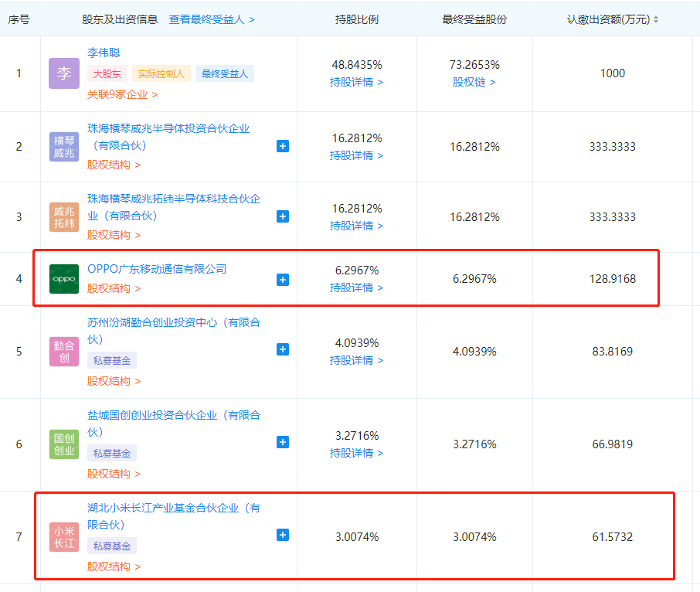View 持股详情 for OPPO row
Image resolution: width=700 pixels, height=592 pixels.
(356, 287)
